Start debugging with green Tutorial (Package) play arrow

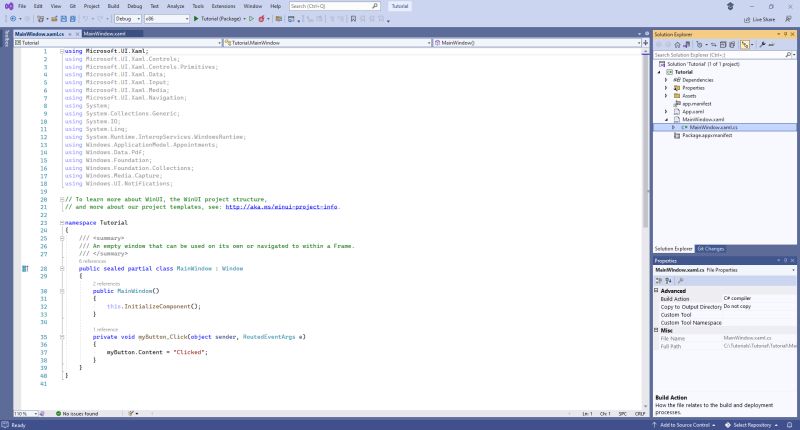tap(196, 19)
